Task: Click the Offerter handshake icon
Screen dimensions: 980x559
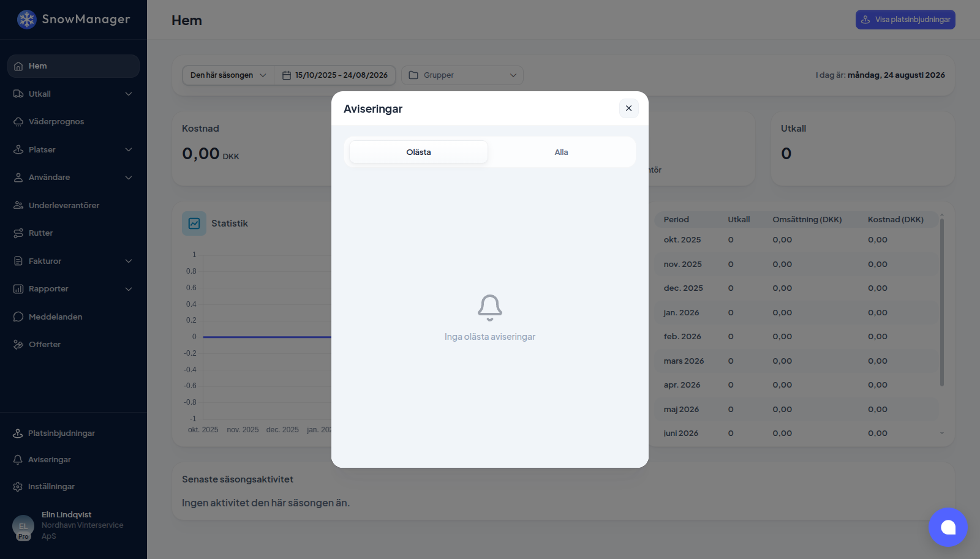Action: point(18,345)
